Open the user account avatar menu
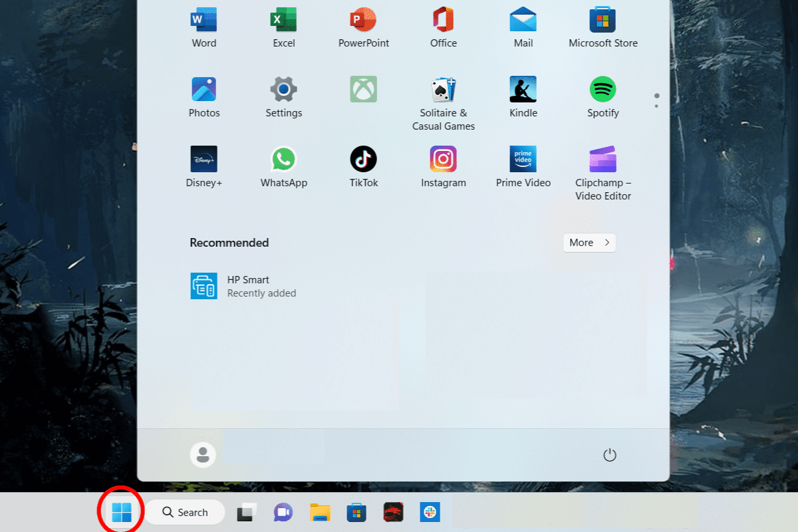Image resolution: width=798 pixels, height=532 pixels. click(203, 455)
